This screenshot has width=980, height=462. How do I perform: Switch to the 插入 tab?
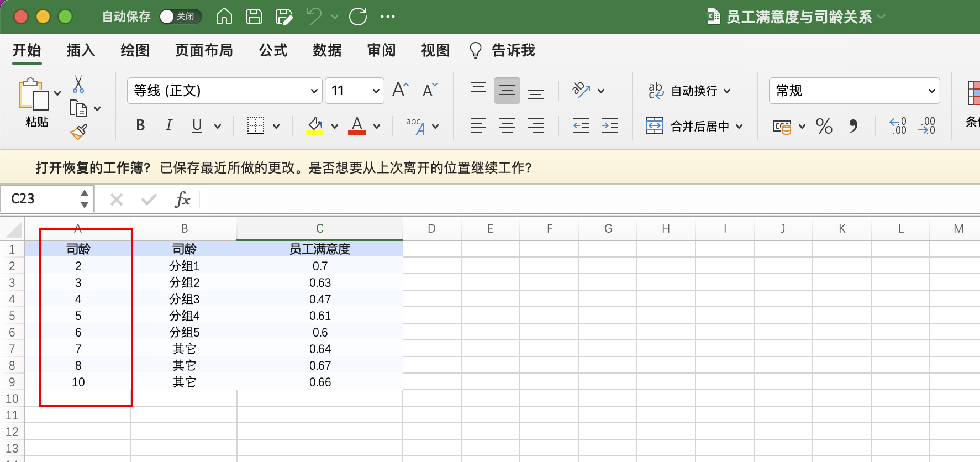click(81, 50)
